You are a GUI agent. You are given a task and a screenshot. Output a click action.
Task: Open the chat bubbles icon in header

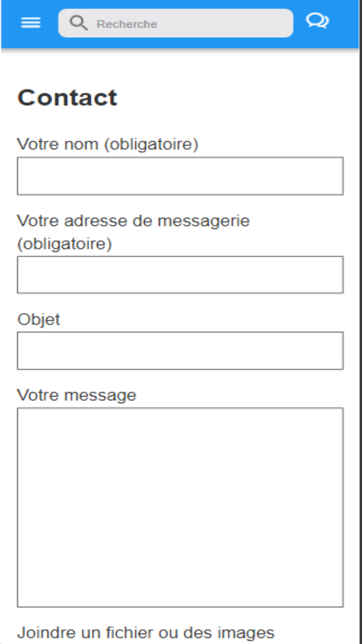[317, 21]
